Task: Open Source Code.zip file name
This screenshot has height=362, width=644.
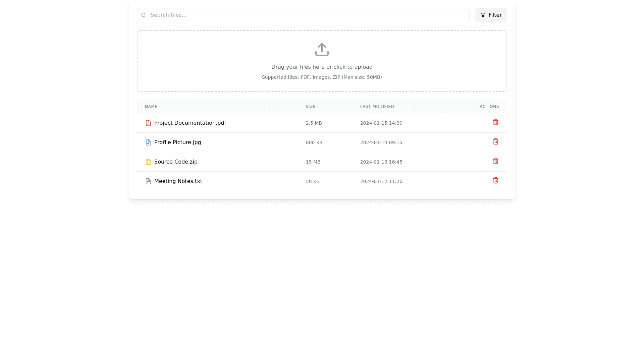Action: [176, 162]
